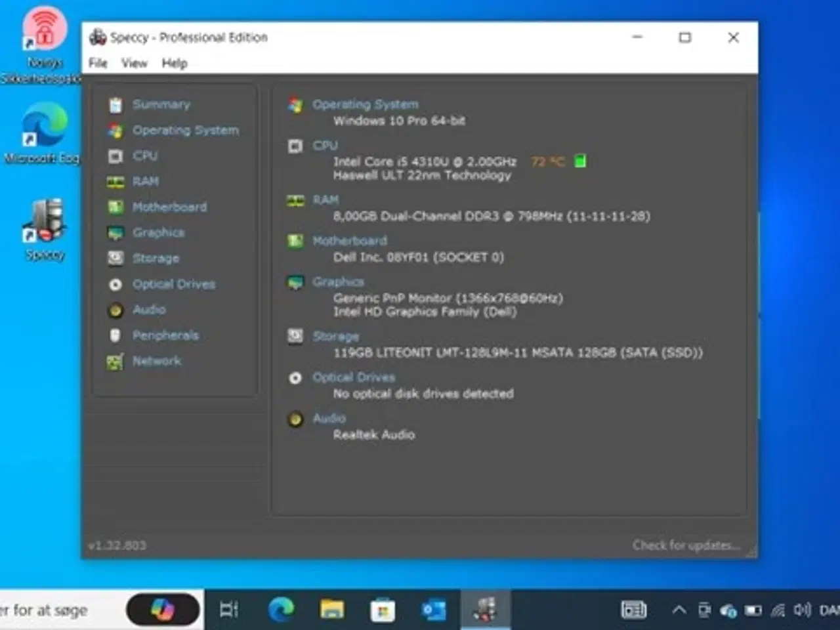
Task: Click the 'Haswell ULT 22nm Technology' line
Action: (422, 175)
